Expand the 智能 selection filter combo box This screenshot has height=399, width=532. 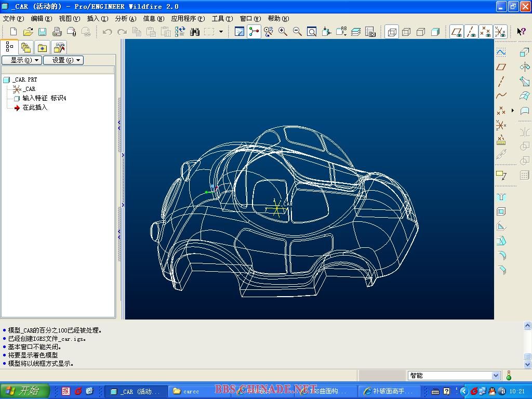pyautogui.click(x=496, y=376)
